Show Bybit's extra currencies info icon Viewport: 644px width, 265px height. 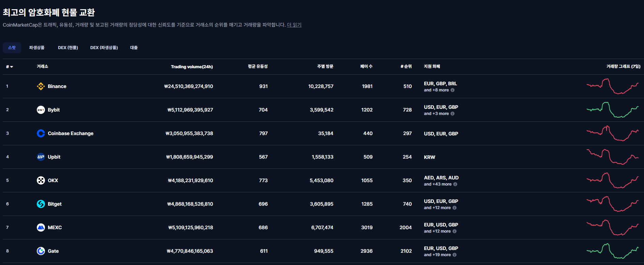pyautogui.click(x=453, y=114)
